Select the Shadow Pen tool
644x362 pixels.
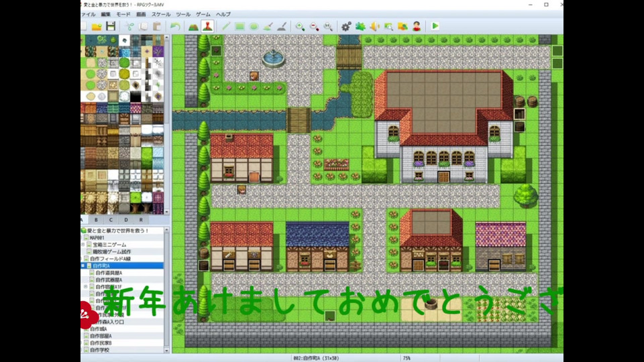tap(282, 26)
